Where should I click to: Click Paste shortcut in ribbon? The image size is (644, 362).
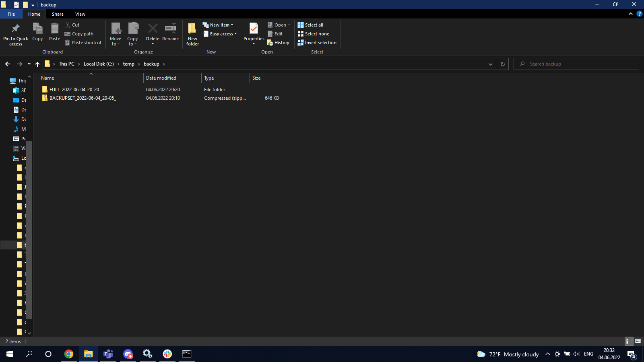(x=83, y=43)
